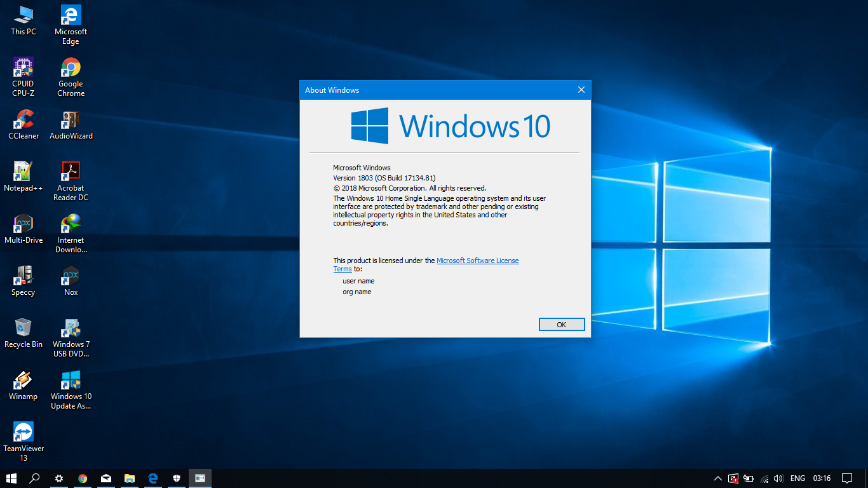Open battery status tray icon
Screen dimensions: 868x488
click(x=749, y=478)
